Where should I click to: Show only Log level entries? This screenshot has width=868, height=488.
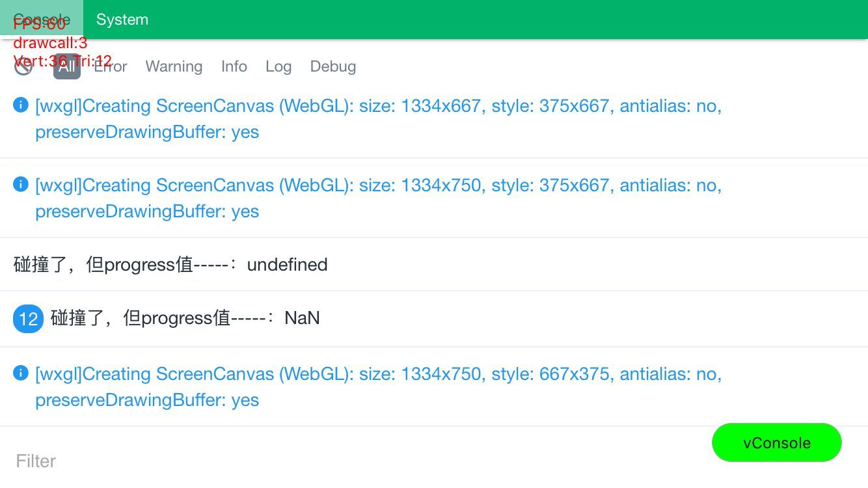coord(278,66)
